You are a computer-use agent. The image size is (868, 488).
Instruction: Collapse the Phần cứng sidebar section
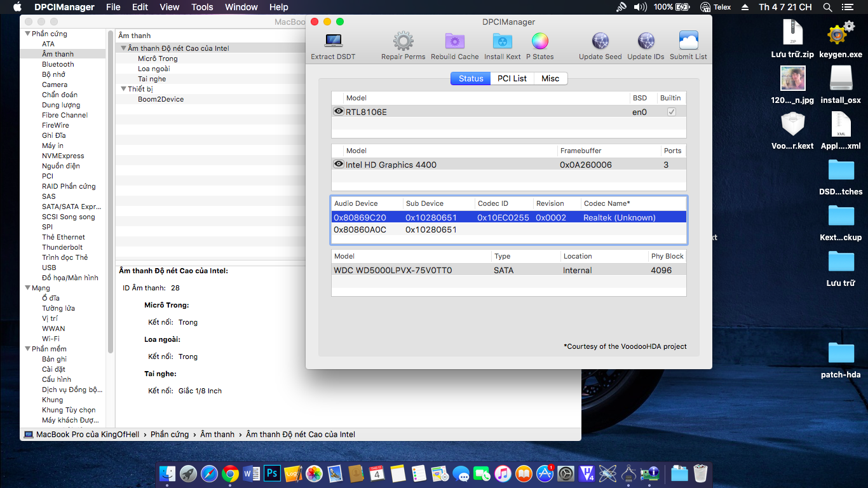[27, 34]
